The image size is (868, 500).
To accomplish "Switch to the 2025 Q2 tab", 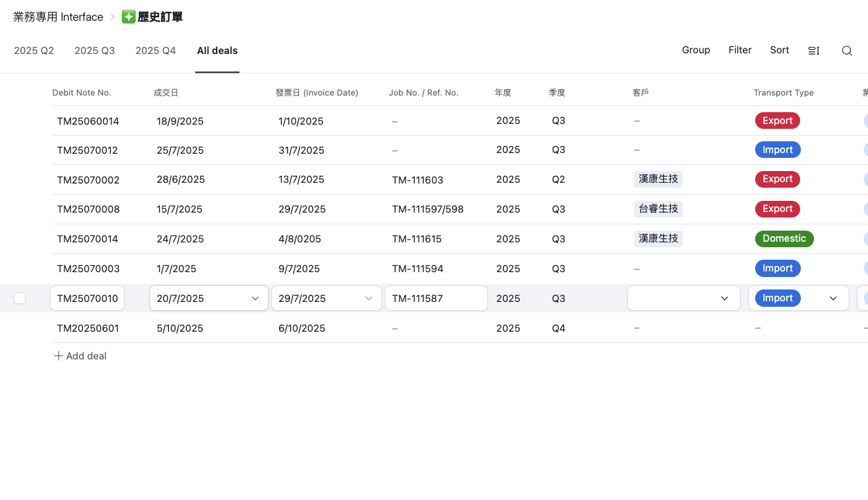I will point(34,51).
